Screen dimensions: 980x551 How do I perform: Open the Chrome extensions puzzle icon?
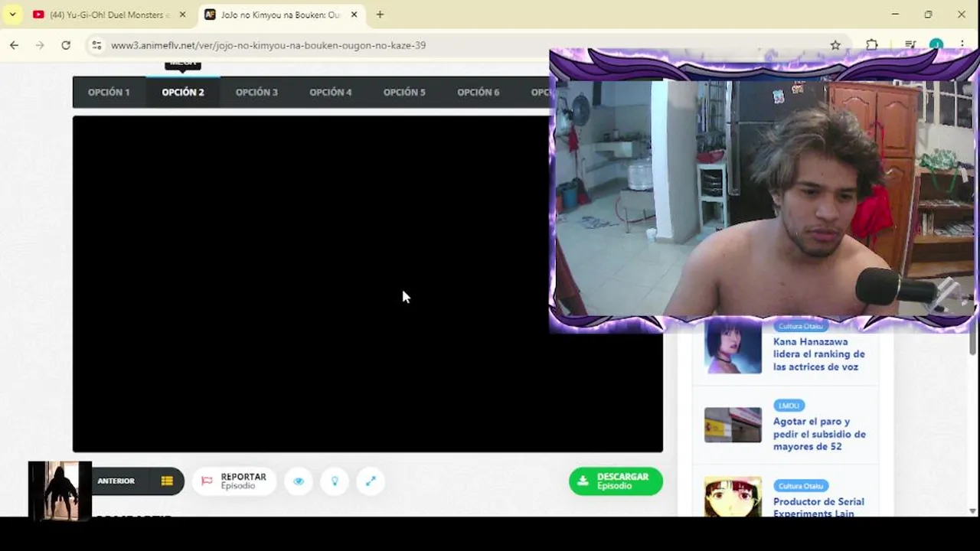[872, 45]
